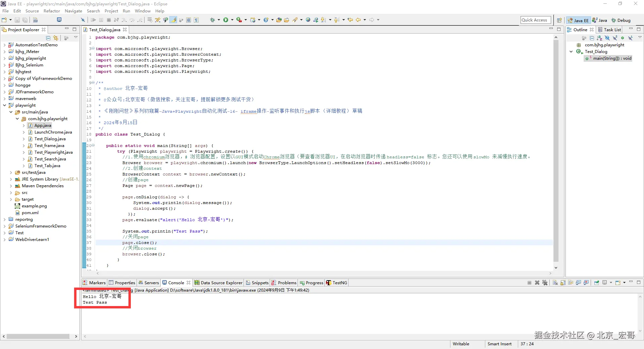Screen dimensions: 644x349
Task: Click the Last Edit Location arrow icon
Action: pyautogui.click(x=350, y=20)
